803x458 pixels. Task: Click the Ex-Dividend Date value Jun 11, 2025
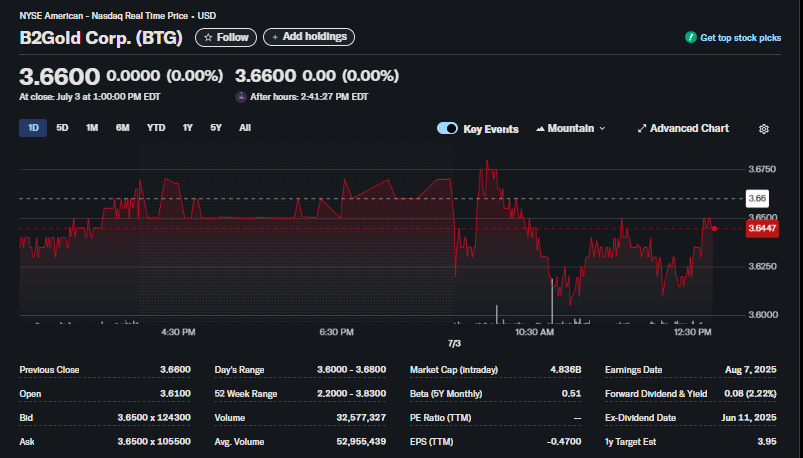749,418
